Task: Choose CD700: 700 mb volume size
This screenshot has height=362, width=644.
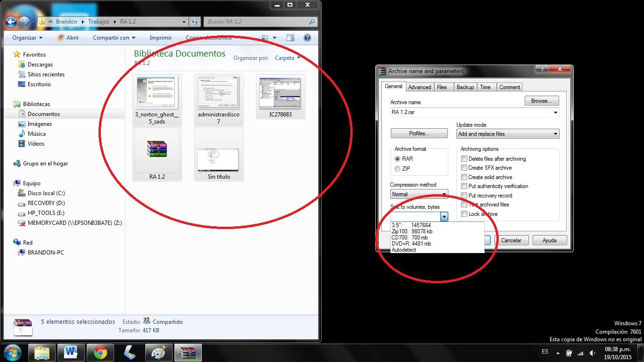Action: 438,238
